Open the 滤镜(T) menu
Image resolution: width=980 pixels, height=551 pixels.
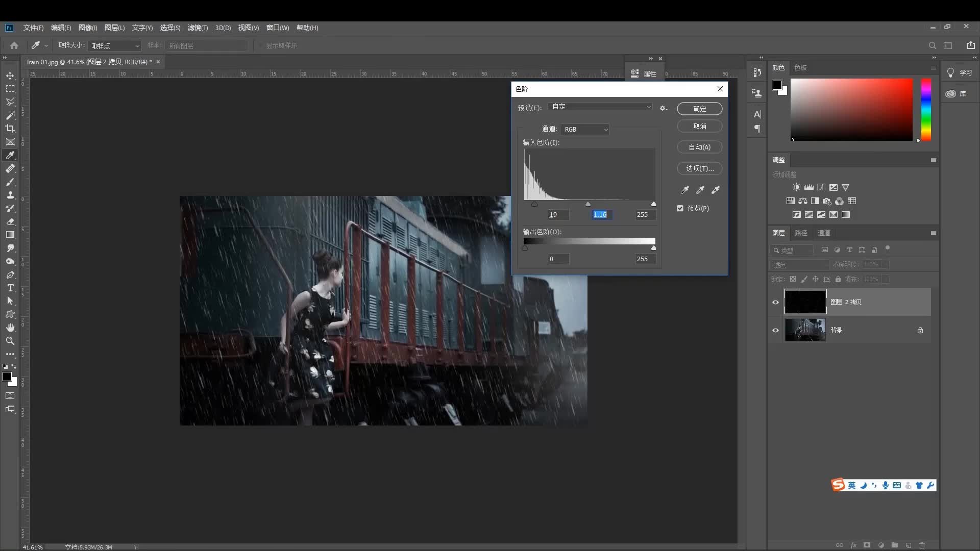pyautogui.click(x=198, y=28)
